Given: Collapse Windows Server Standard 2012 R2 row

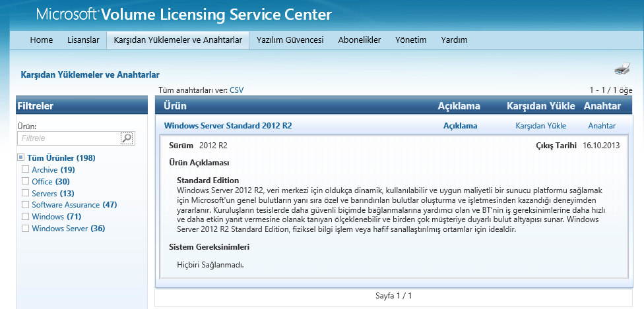Looking at the screenshot, I should click(228, 126).
